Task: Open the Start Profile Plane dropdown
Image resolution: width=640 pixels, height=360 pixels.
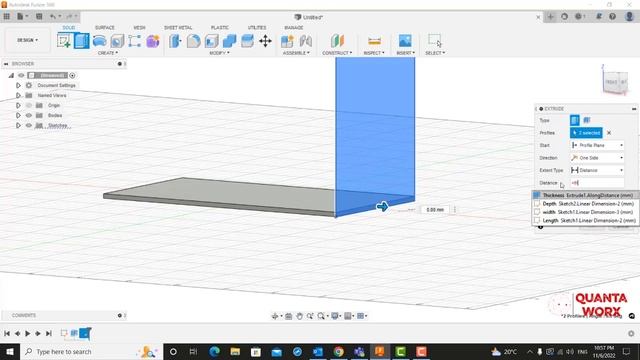Action: click(597, 145)
